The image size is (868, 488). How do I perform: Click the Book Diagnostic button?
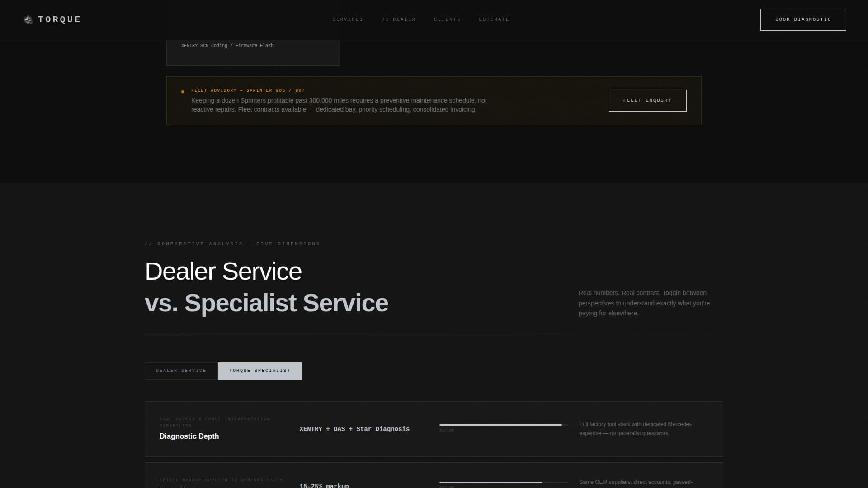pyautogui.click(x=803, y=20)
